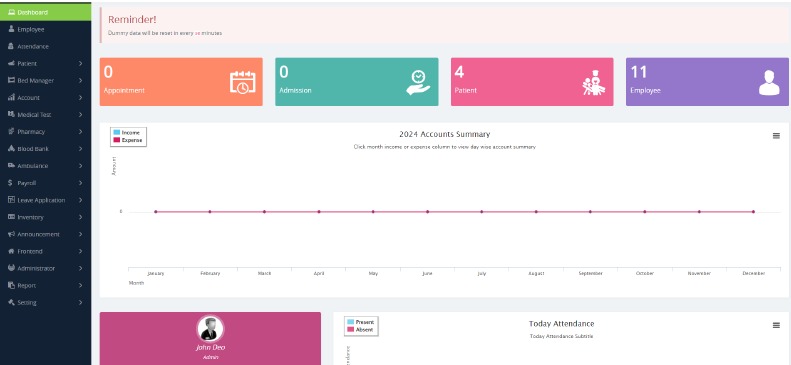
Task: Click the user silhouette icon on Employee card
Action: (x=769, y=82)
